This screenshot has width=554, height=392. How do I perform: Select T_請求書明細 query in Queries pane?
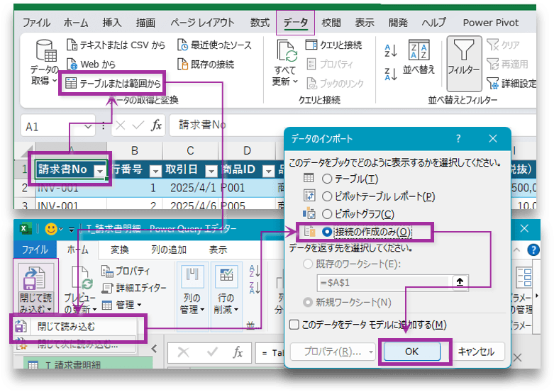(x=88, y=364)
